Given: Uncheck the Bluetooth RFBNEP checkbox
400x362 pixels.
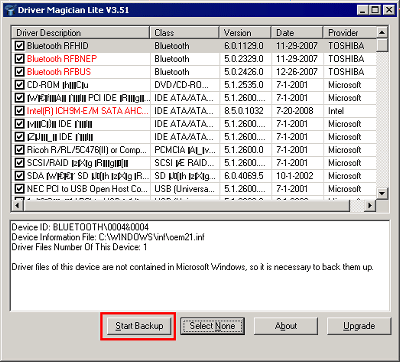Looking at the screenshot, I should coord(20,59).
